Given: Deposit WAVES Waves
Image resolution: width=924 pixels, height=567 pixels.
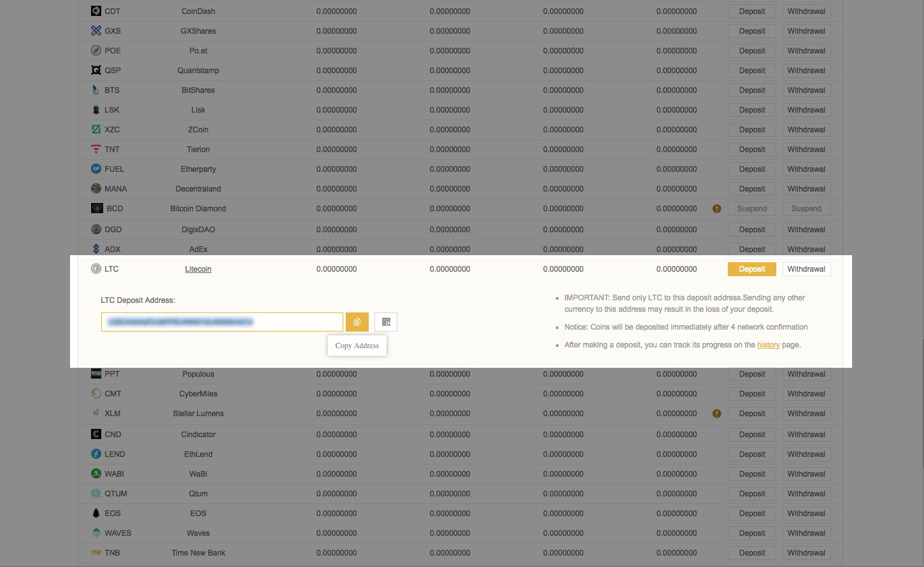Looking at the screenshot, I should tap(752, 533).
